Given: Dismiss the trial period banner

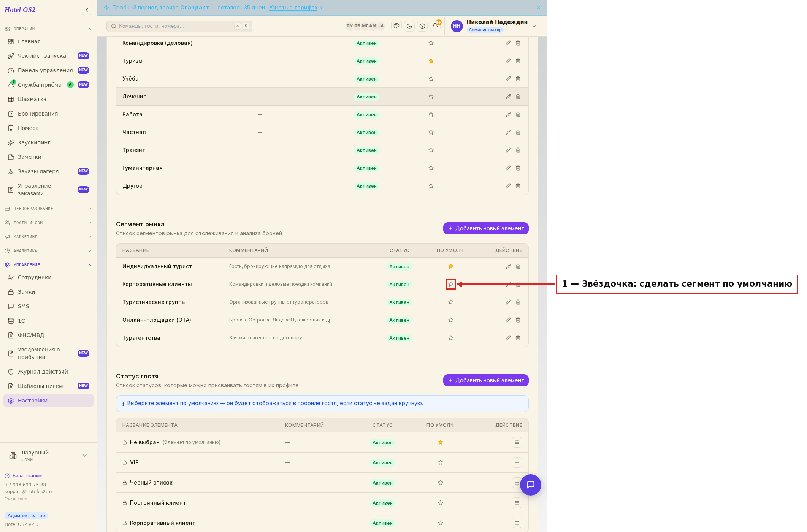Looking at the screenshot, I should (539, 8).
